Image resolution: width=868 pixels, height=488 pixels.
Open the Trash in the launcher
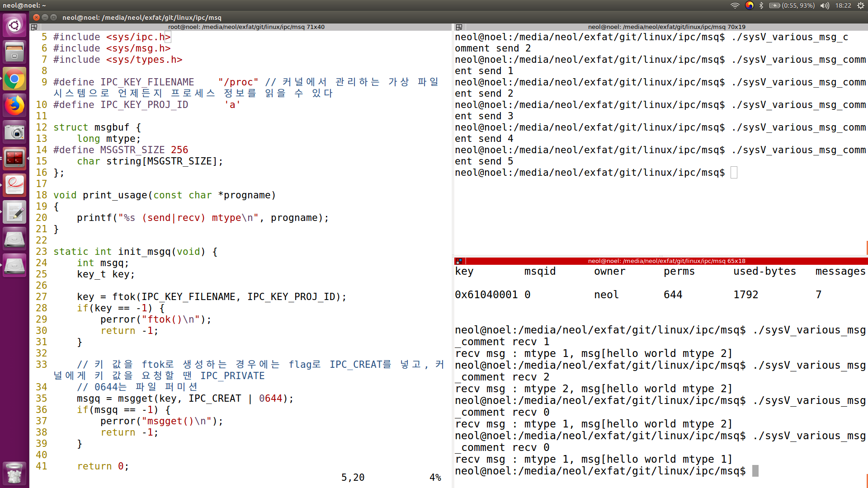[14, 473]
